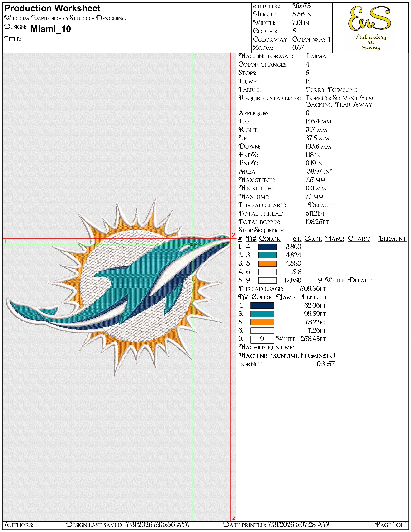Select "Backing: Tear Away" stabilizer text

pyautogui.click(x=339, y=104)
